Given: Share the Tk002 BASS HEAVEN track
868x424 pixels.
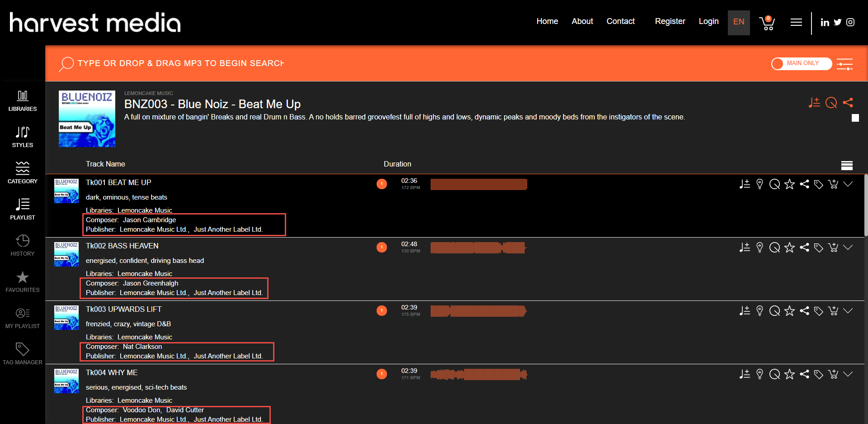Looking at the screenshot, I should tap(804, 248).
